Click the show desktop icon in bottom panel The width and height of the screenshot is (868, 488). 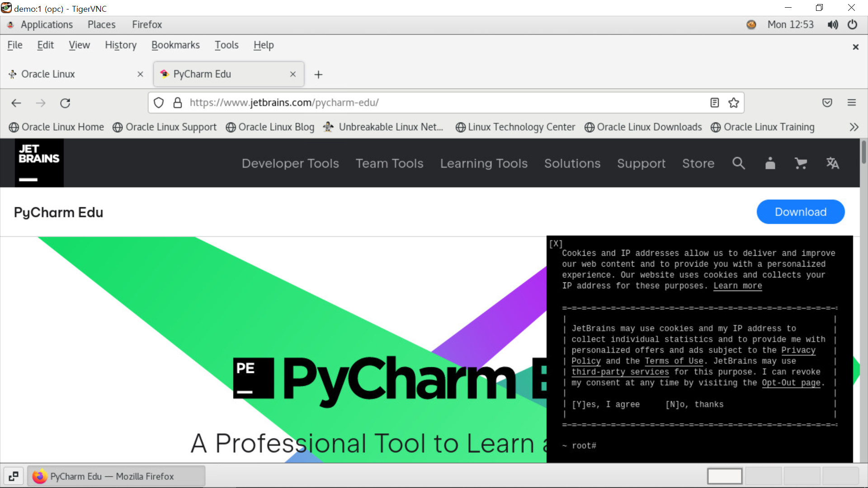13,476
